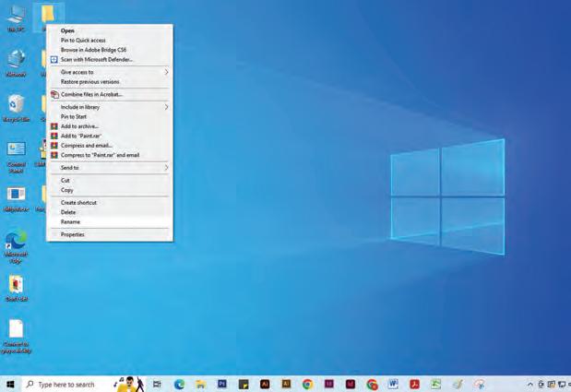The height and width of the screenshot is (392, 571).
Task: Open the This PC desktop icon
Action: 16,19
